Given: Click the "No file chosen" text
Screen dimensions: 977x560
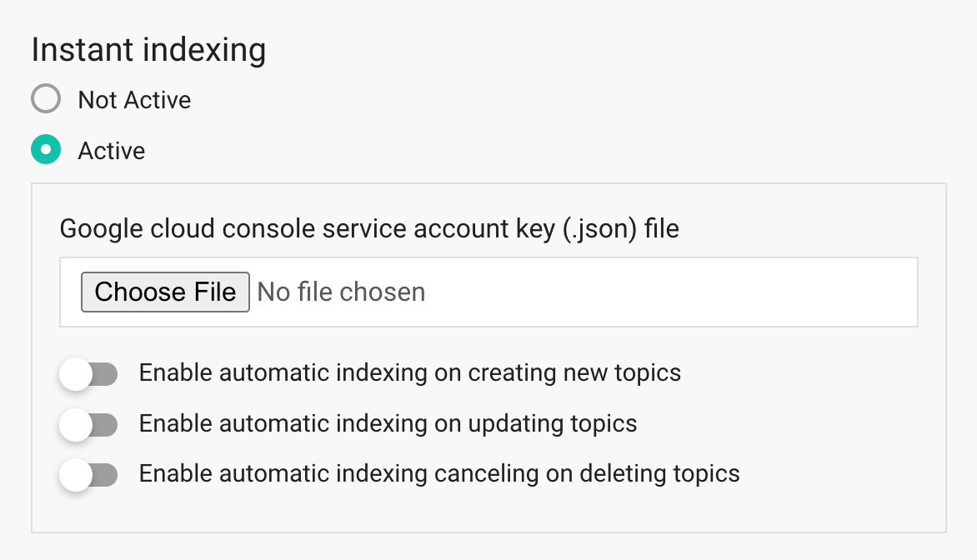Looking at the screenshot, I should tap(341, 292).
